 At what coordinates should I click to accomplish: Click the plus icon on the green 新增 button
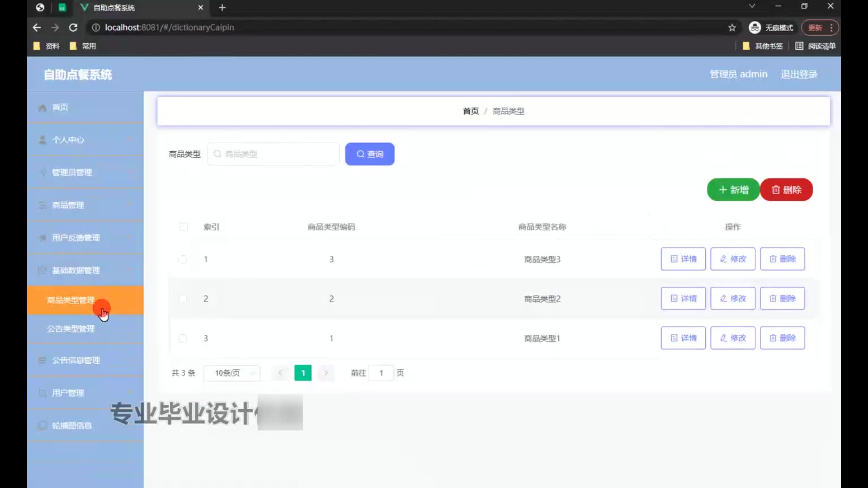pos(722,190)
